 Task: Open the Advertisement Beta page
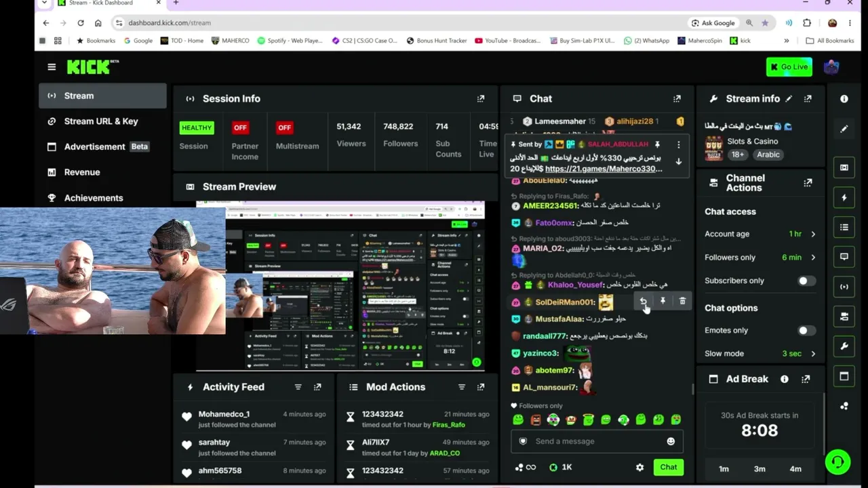(x=102, y=147)
